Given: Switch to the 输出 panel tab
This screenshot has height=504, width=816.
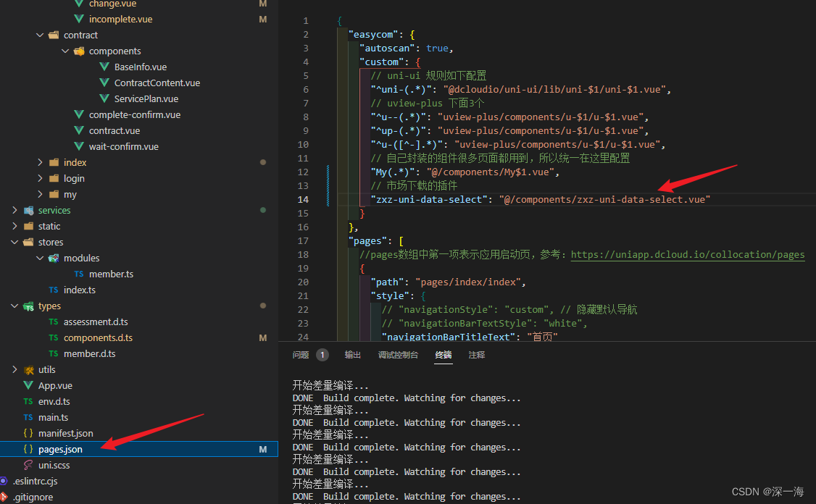Looking at the screenshot, I should pos(353,355).
